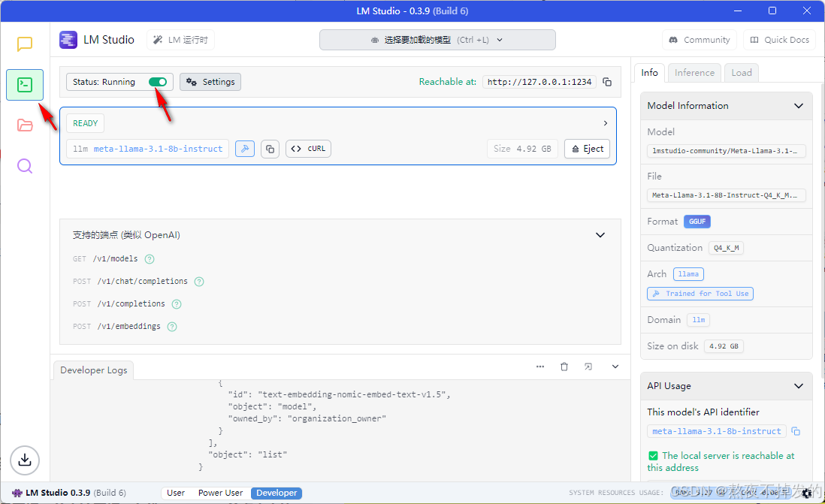The image size is (825, 504).
Task: Open the Community link
Action: [700, 40]
